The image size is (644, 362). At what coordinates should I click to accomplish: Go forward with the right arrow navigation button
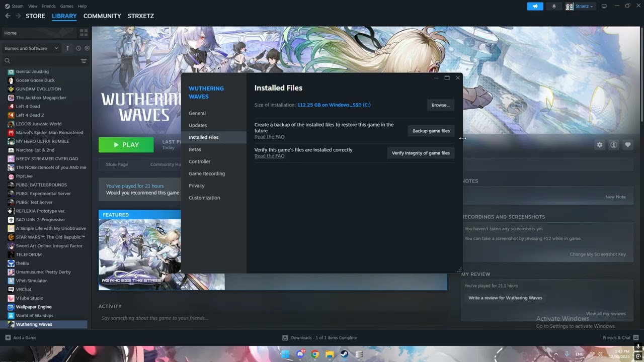click(18, 16)
